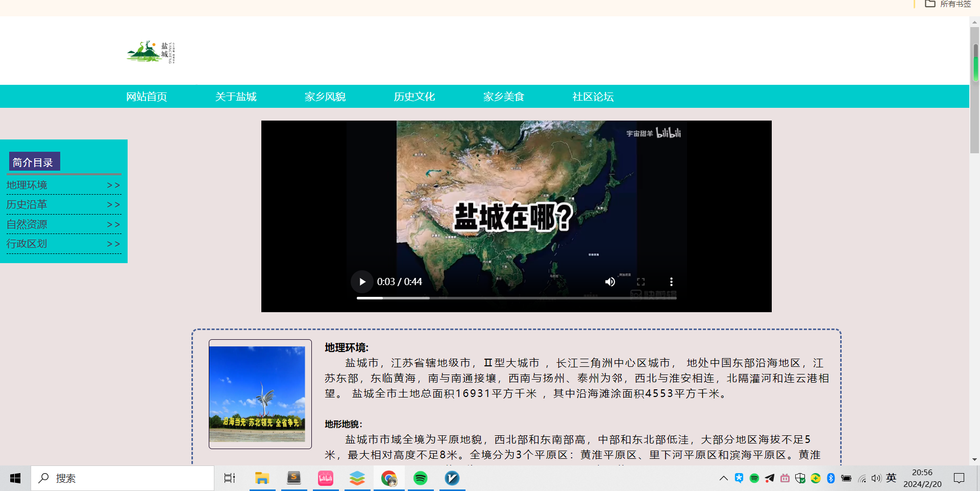Click paper plane tray icon
The image size is (980, 491).
point(770,478)
